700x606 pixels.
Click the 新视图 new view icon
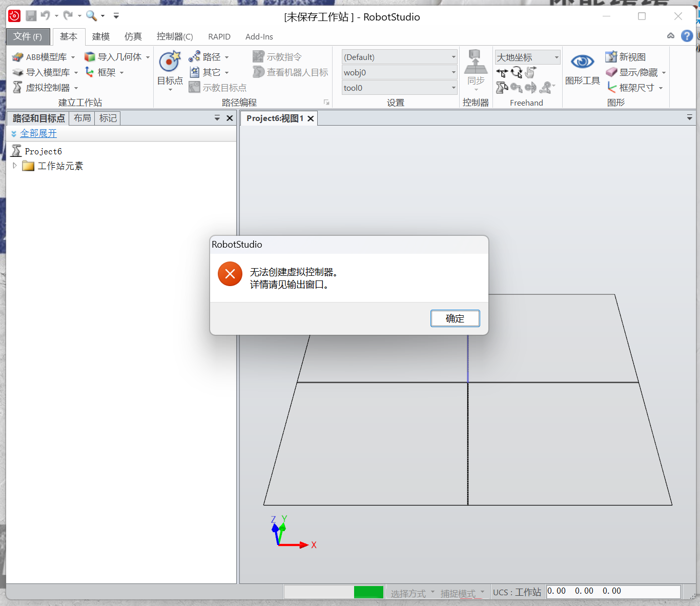coord(611,57)
